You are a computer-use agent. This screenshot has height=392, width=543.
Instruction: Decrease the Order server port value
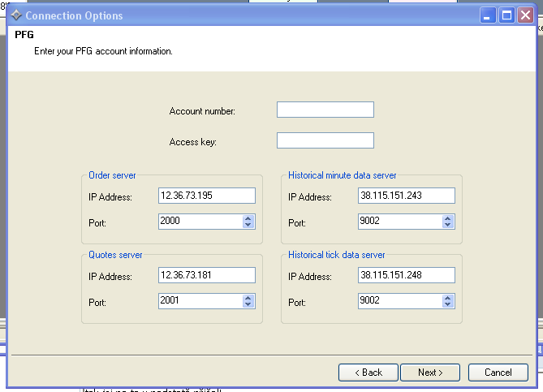coord(248,225)
